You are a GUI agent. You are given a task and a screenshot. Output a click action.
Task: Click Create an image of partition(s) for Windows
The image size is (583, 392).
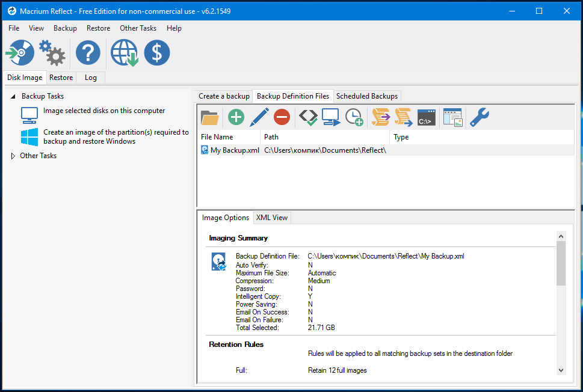tap(116, 136)
